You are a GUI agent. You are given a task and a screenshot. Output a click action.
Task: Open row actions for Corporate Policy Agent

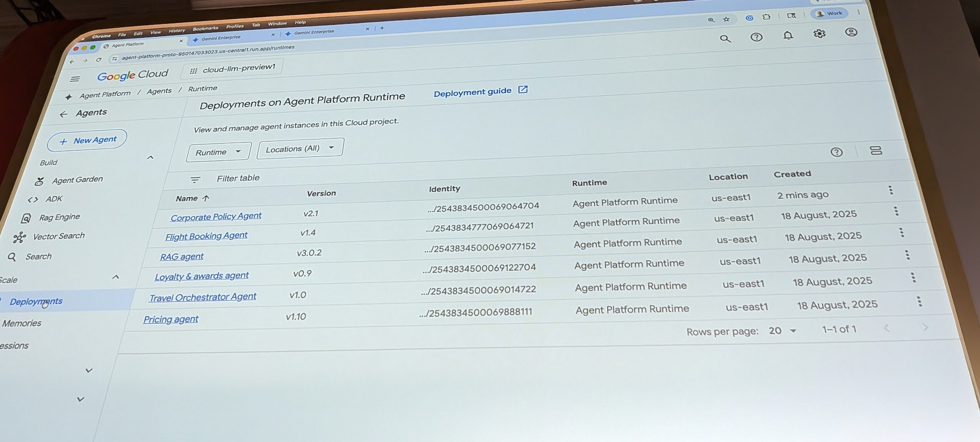(890, 190)
